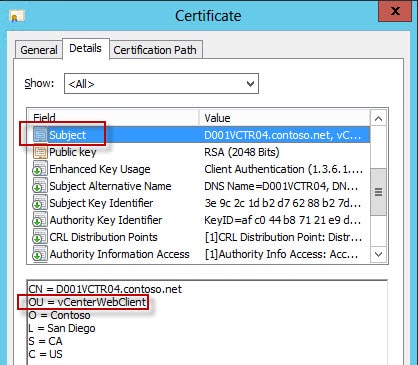Image resolution: width=418 pixels, height=365 pixels.
Task: Open the Show filter dropdown
Action: point(161,84)
